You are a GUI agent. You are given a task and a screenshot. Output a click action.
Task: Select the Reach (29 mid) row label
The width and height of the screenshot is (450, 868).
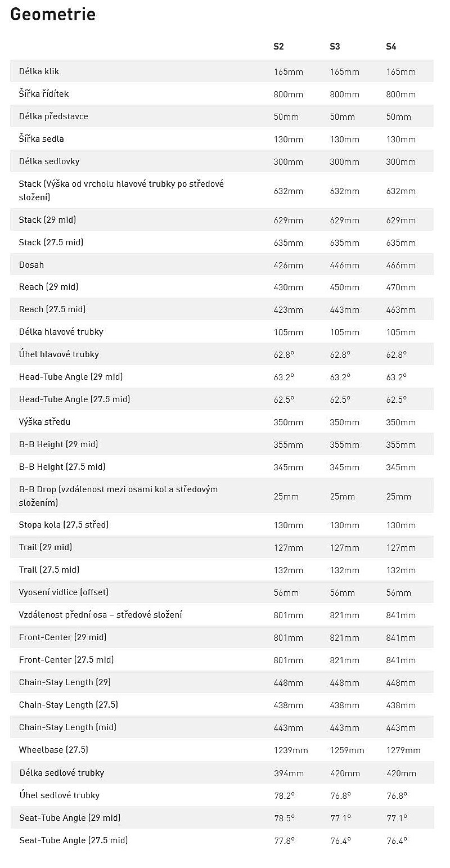tap(48, 287)
